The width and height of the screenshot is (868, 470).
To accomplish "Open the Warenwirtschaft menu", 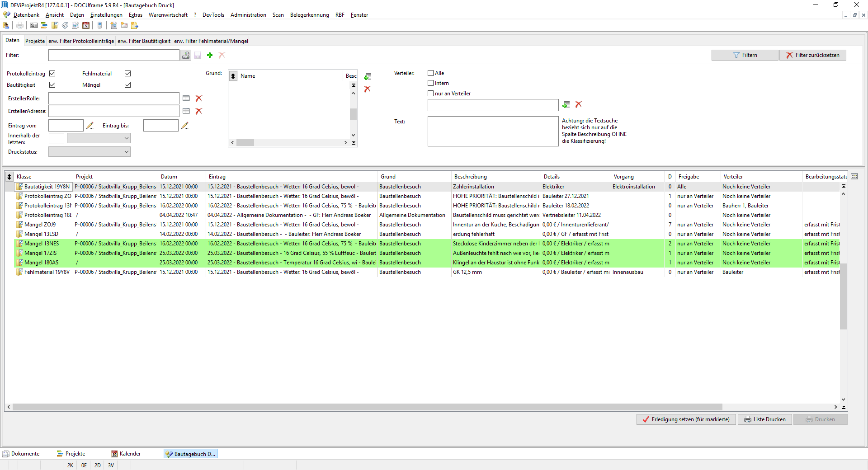I will click(x=168, y=15).
